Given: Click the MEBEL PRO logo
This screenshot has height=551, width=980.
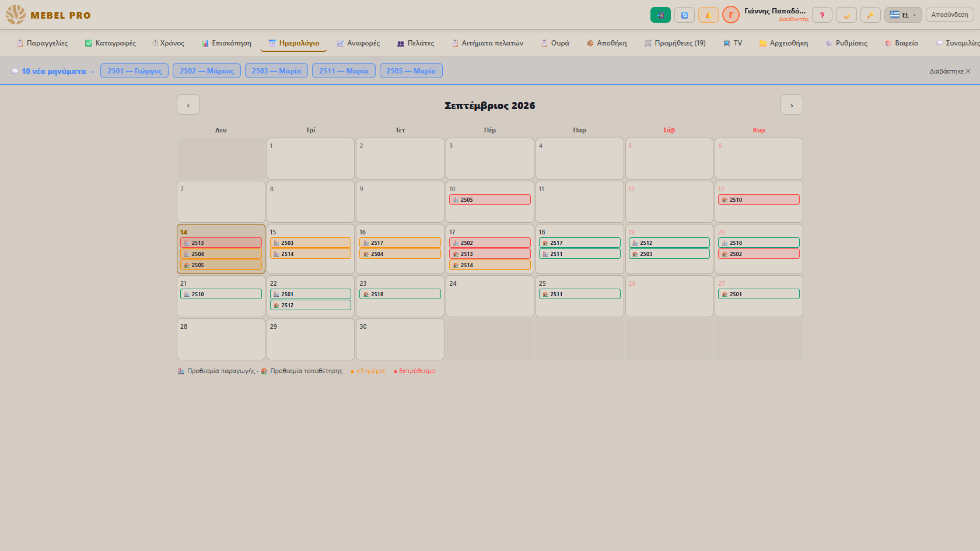Looking at the screenshot, I should (48, 15).
